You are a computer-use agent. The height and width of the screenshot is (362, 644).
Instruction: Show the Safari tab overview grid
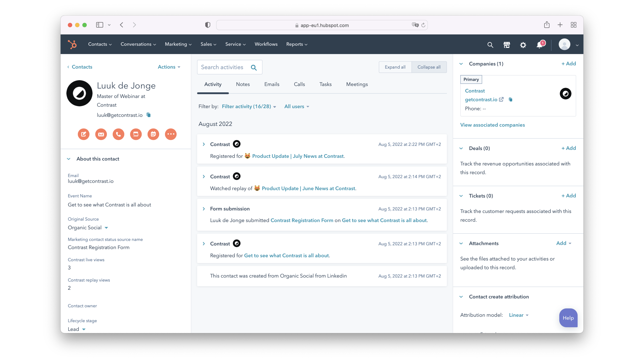coord(574,25)
